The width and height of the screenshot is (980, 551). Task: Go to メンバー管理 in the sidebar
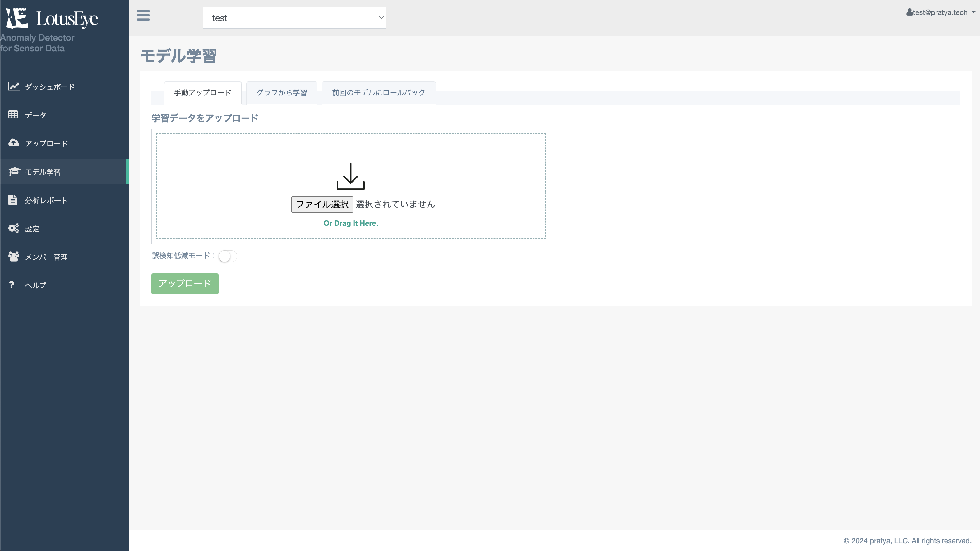64,257
